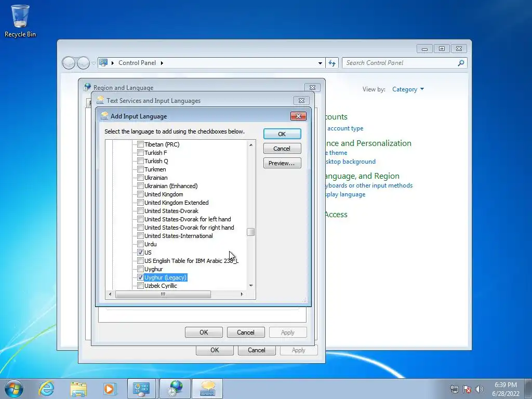The image size is (532, 399).
Task: Close the Region and Language dialog
Action: point(312,87)
